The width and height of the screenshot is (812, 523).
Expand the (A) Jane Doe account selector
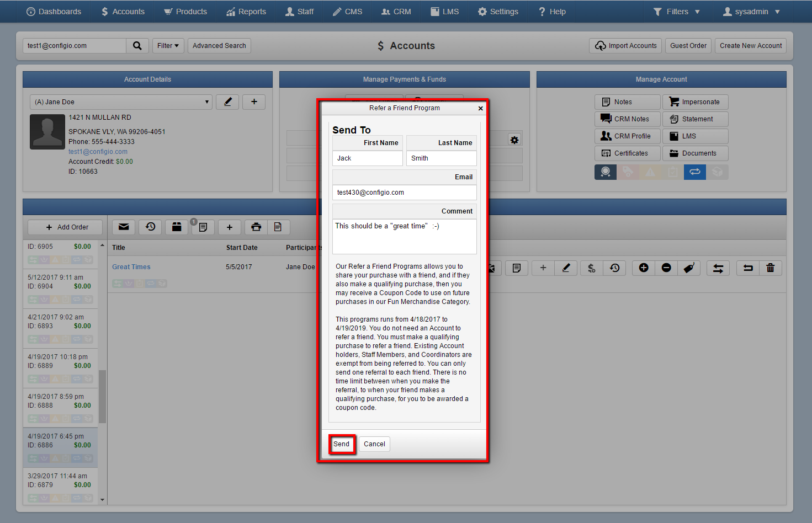click(121, 102)
